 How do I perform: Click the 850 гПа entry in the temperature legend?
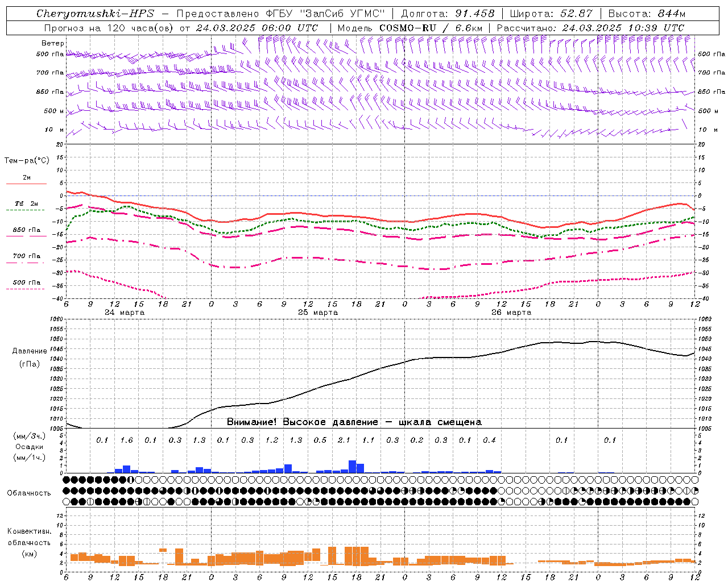[x=27, y=230]
